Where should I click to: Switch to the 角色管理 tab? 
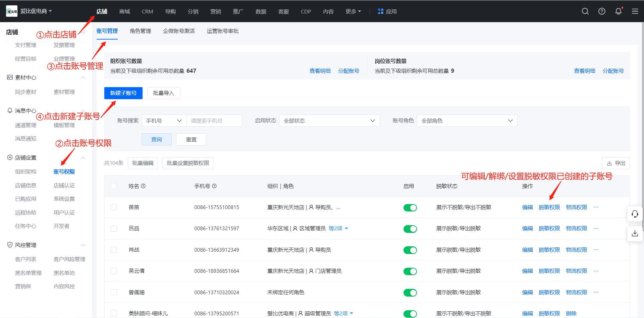click(x=140, y=31)
